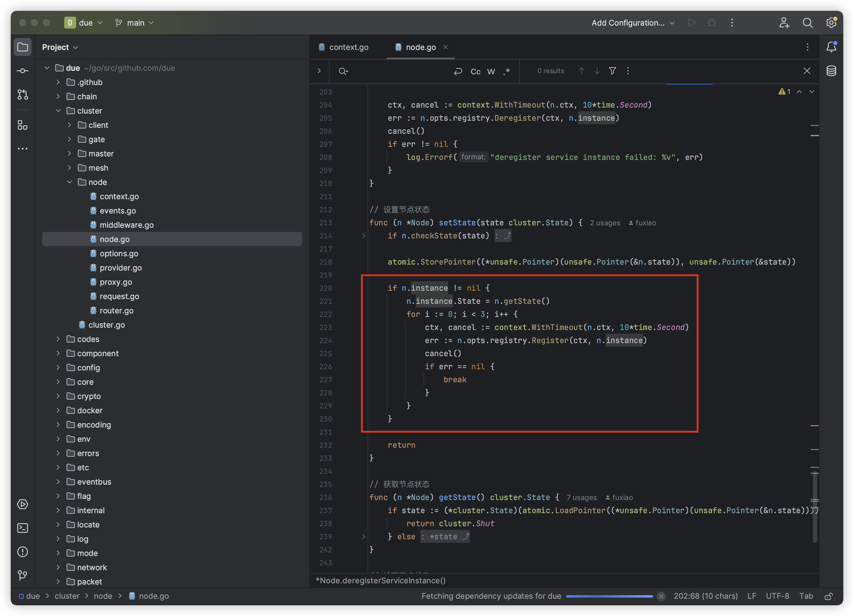854x616 pixels.
Task: Cancel the dependency updates progress bar
Action: 662,596
